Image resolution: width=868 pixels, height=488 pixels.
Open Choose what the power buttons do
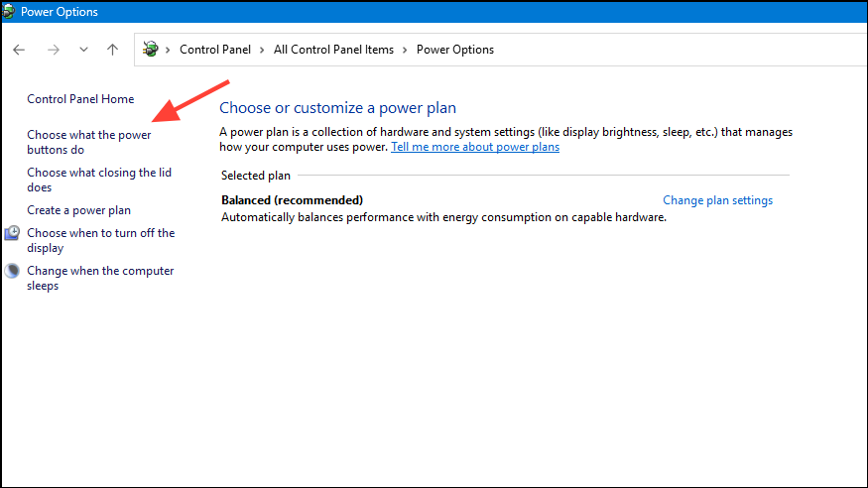pyautogui.click(x=89, y=142)
